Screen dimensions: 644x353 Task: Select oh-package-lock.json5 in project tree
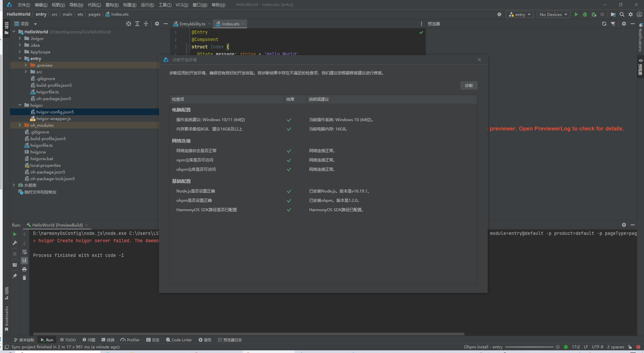pyautogui.click(x=52, y=179)
